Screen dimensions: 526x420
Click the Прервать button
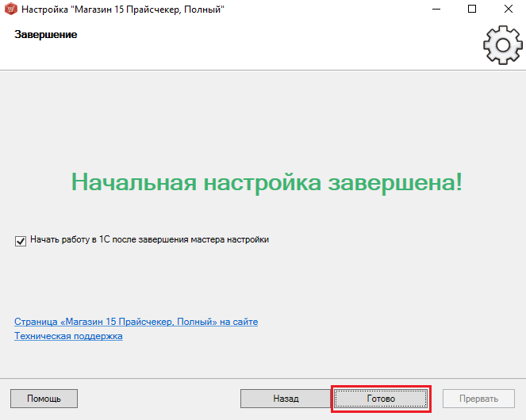[478, 399]
